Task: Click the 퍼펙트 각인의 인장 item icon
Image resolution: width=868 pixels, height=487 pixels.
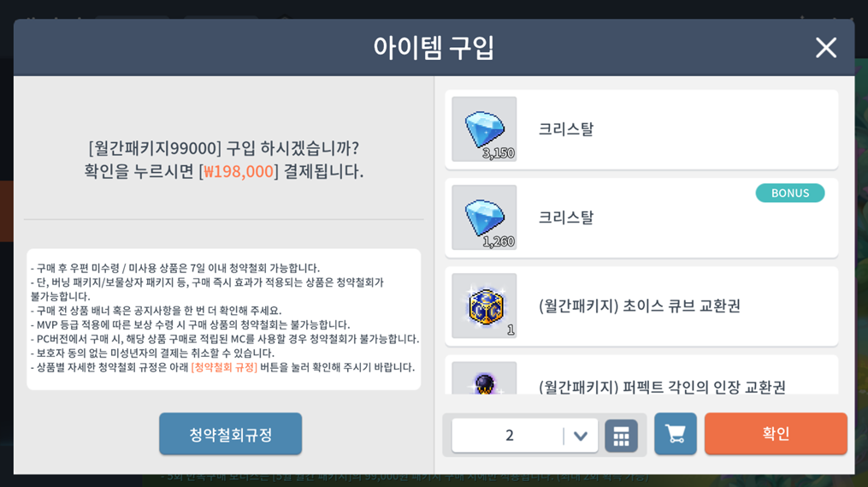Action: pyautogui.click(x=484, y=378)
